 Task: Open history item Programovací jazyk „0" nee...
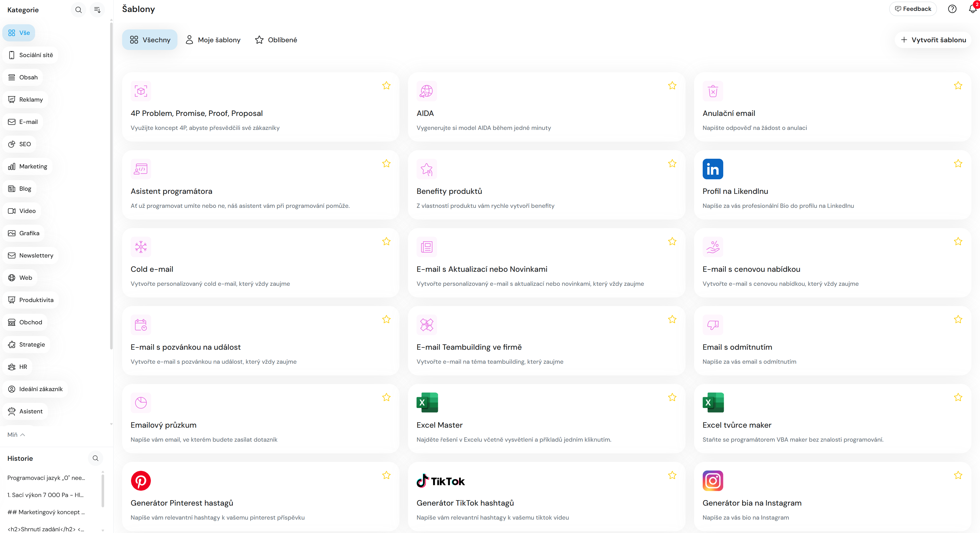(46, 478)
